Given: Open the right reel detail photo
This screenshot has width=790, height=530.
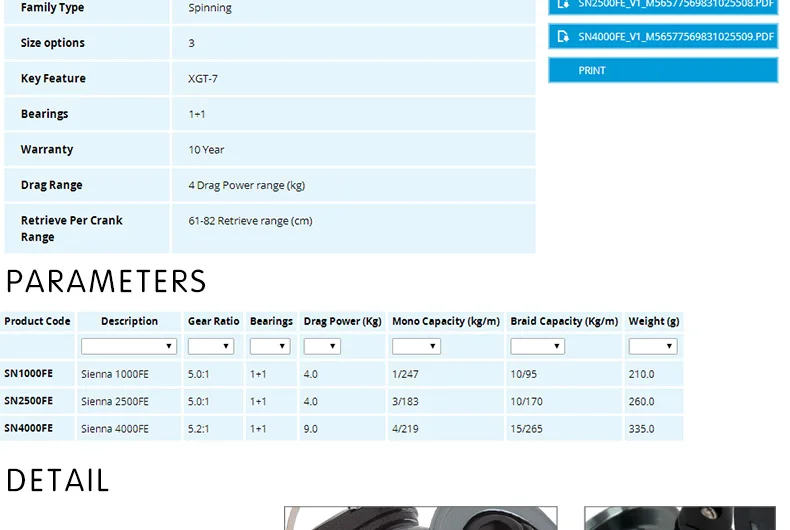Looking at the screenshot, I should [x=680, y=518].
